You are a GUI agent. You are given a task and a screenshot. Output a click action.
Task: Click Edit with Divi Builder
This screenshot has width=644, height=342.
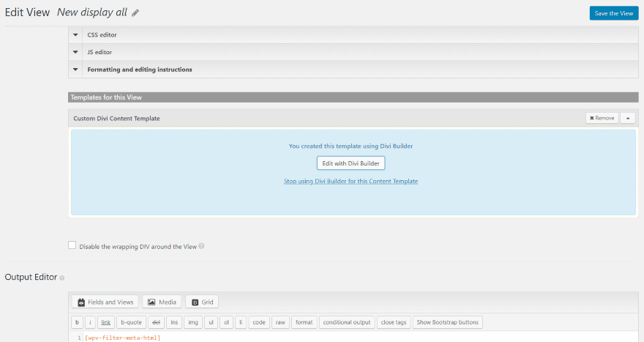click(351, 163)
